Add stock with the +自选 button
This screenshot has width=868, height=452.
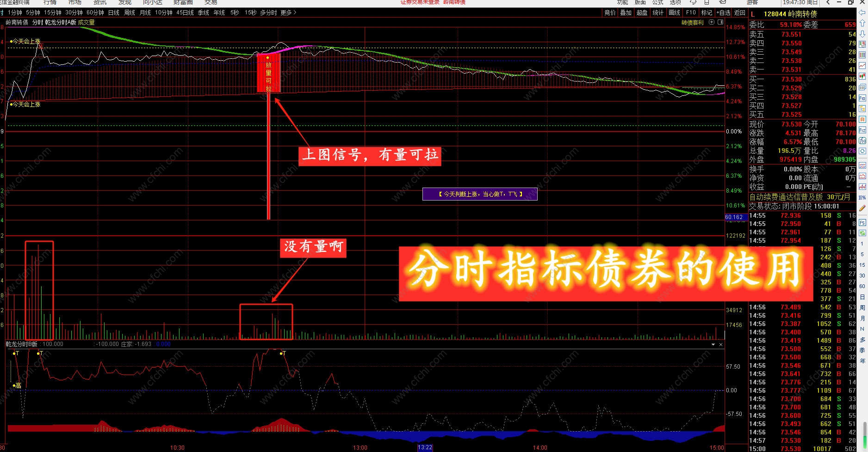pos(724,13)
